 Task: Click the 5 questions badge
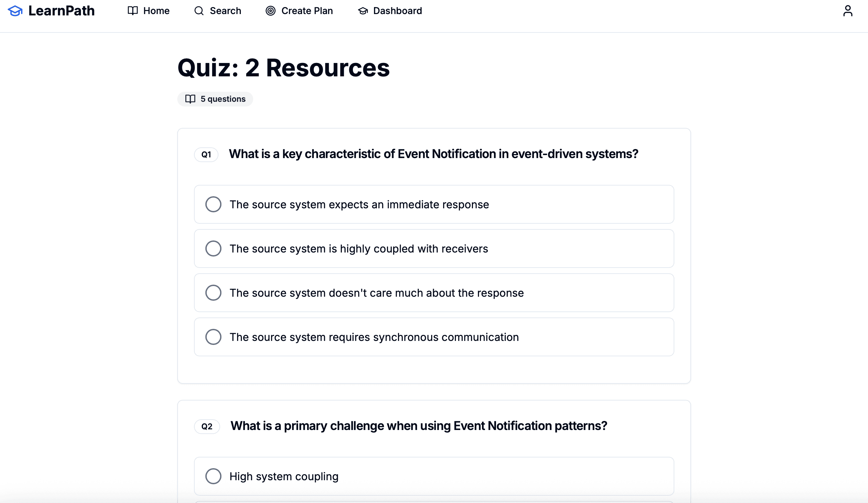point(215,99)
